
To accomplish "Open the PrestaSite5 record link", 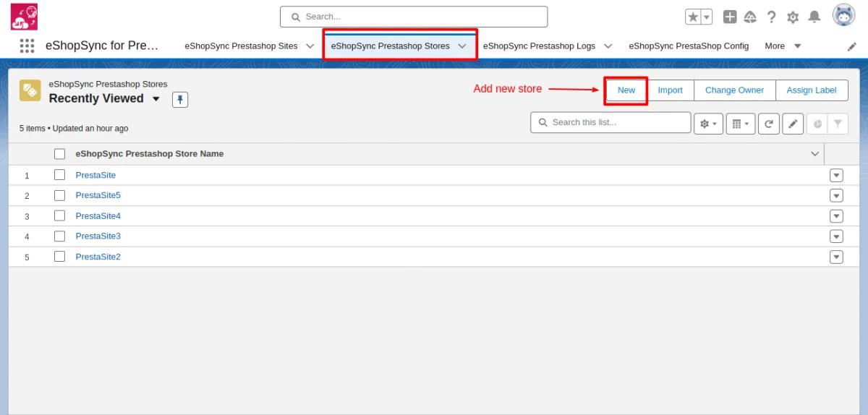I will point(98,195).
